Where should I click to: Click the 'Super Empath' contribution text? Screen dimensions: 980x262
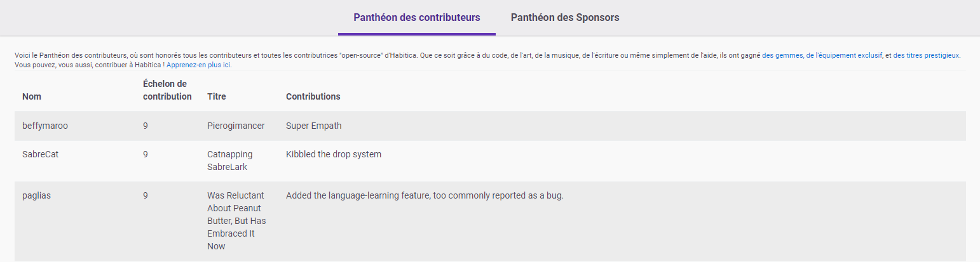click(x=313, y=126)
